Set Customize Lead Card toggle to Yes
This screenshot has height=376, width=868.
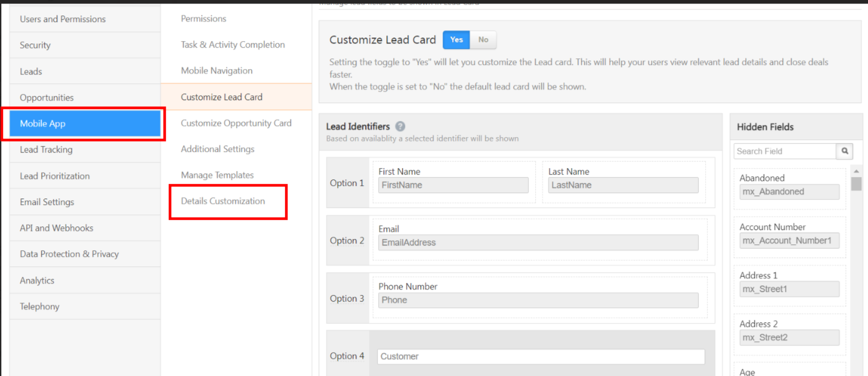tap(456, 40)
